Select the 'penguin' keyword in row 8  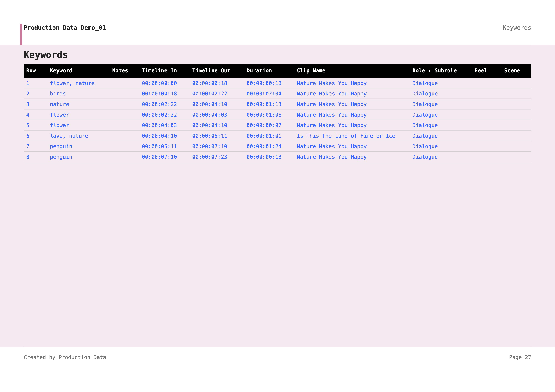61,157
